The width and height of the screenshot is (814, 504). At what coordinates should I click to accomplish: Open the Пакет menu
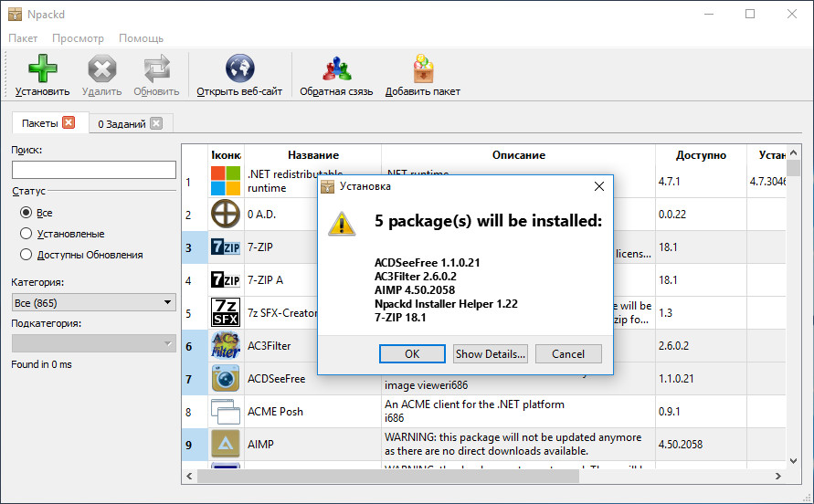[23, 38]
